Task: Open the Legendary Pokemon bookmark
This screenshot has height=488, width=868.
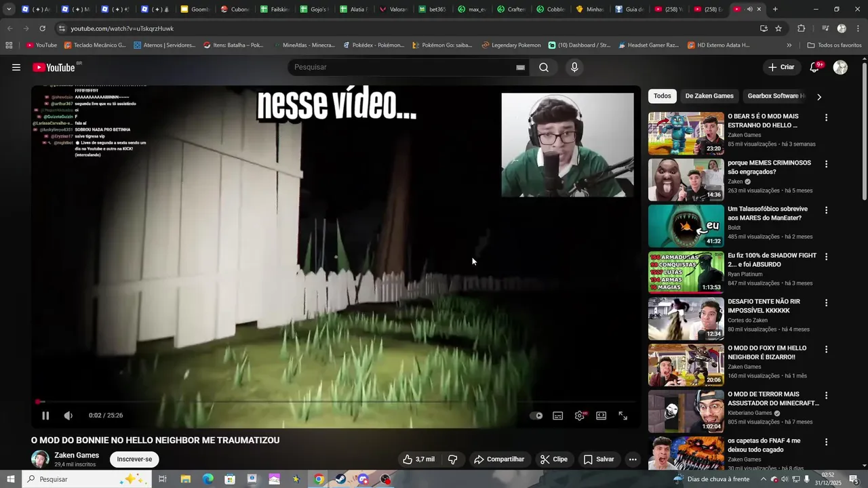Action: click(x=511, y=45)
